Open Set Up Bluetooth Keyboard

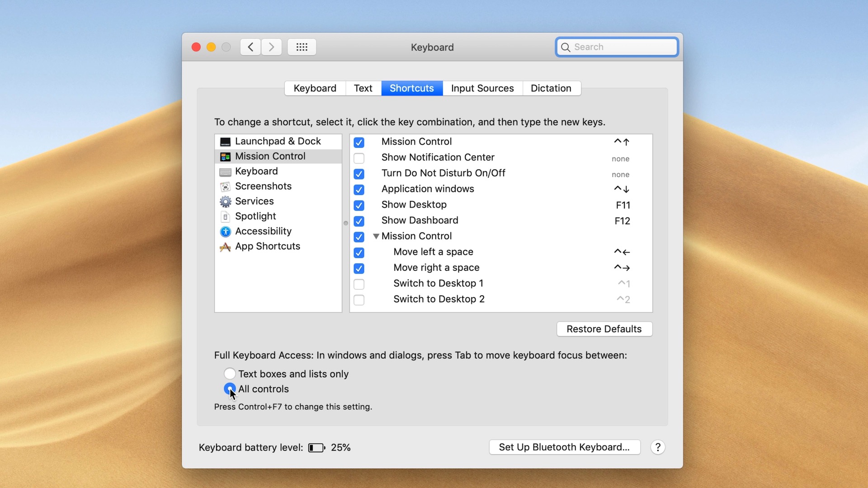(x=564, y=447)
